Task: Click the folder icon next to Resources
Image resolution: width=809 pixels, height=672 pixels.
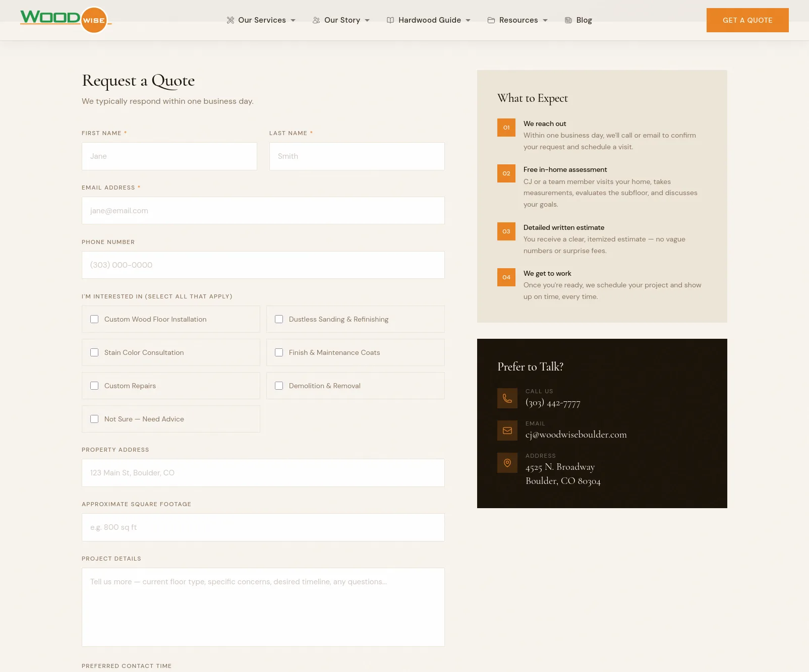Action: point(491,20)
